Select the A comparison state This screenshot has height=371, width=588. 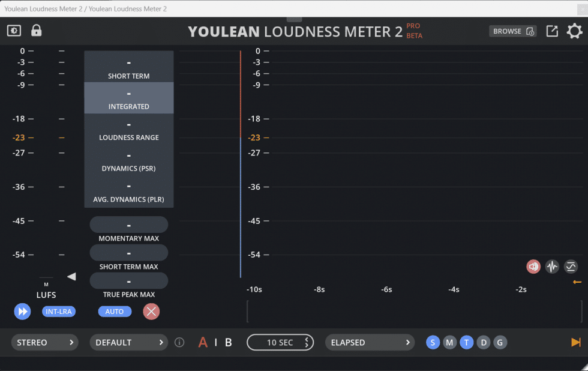click(203, 343)
